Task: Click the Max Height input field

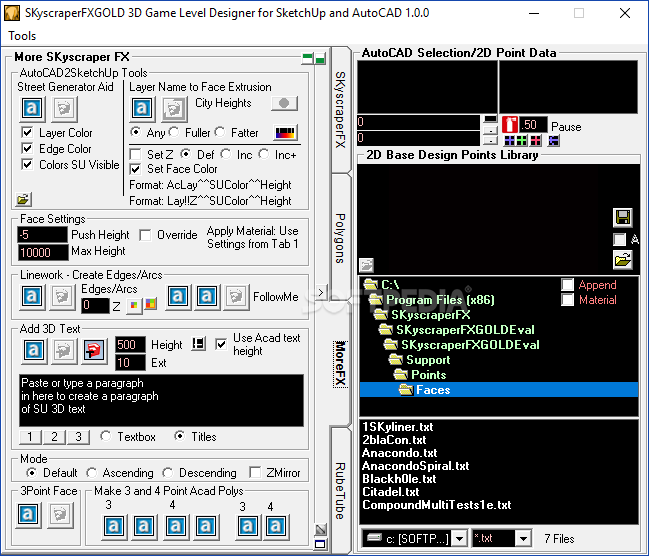Action: click(x=43, y=252)
